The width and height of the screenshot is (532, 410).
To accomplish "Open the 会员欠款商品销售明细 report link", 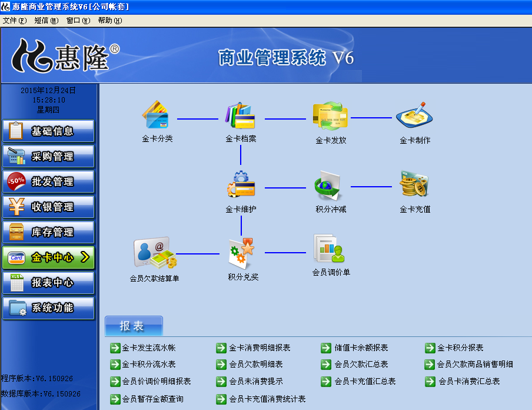I will point(475,365).
